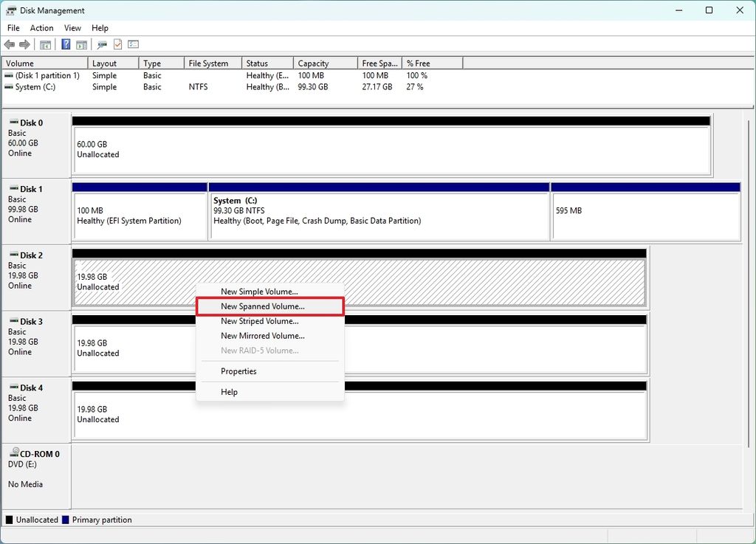Open the View menu
756x544 pixels.
[x=72, y=28]
